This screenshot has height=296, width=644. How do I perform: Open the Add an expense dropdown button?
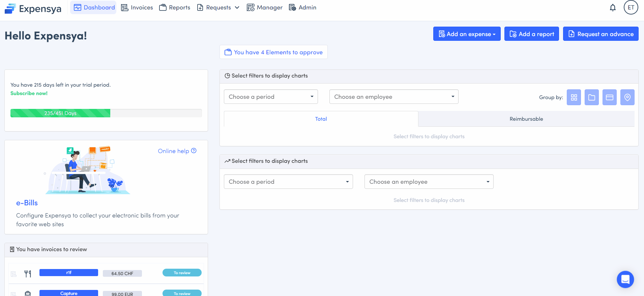pyautogui.click(x=467, y=34)
